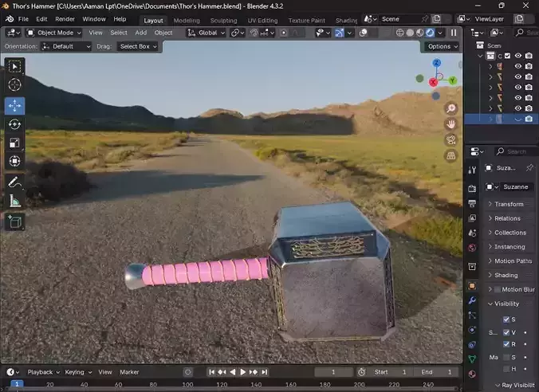Select the Select Box tool in toolbar
The width and height of the screenshot is (539, 392).
pyautogui.click(x=14, y=66)
